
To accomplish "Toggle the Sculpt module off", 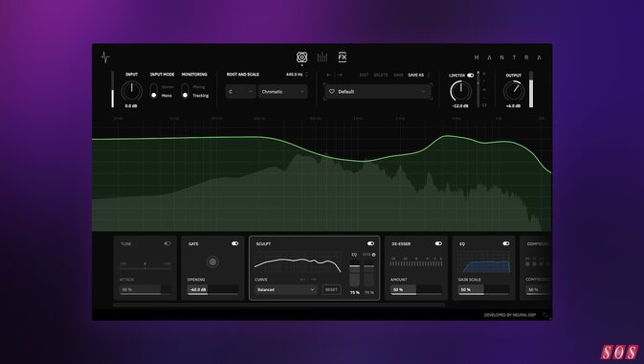I will pyautogui.click(x=370, y=243).
